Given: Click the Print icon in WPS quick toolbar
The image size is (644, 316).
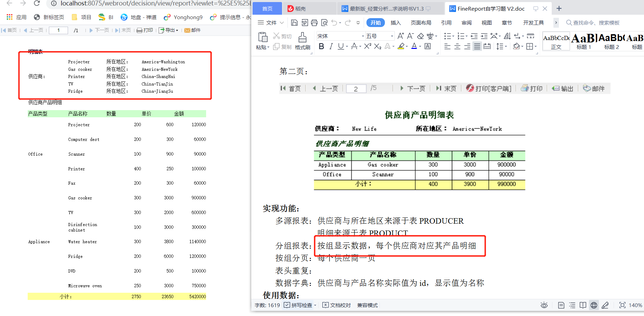Looking at the screenshot, I should coord(314,23).
